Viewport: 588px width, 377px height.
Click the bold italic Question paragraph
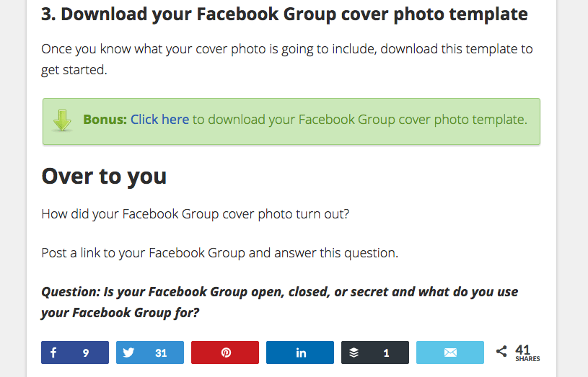(x=279, y=302)
